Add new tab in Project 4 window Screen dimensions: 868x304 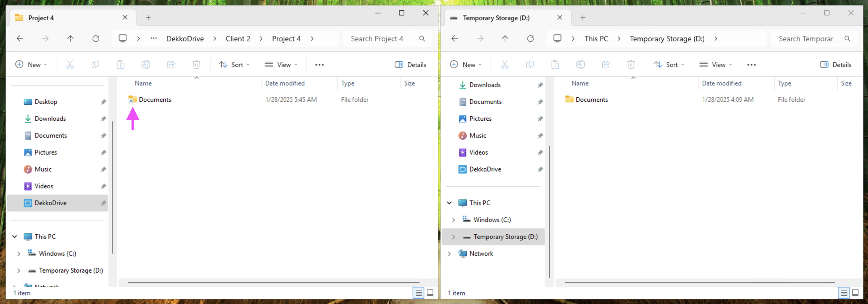click(x=148, y=18)
